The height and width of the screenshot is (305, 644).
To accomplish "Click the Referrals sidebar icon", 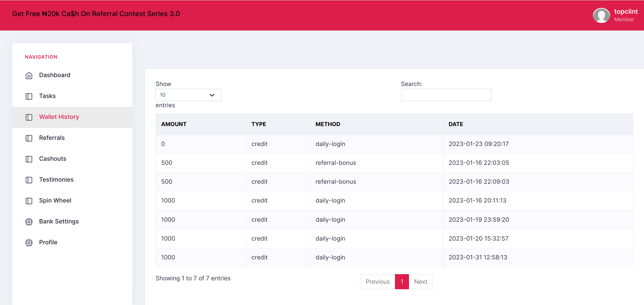I will pyautogui.click(x=29, y=138).
